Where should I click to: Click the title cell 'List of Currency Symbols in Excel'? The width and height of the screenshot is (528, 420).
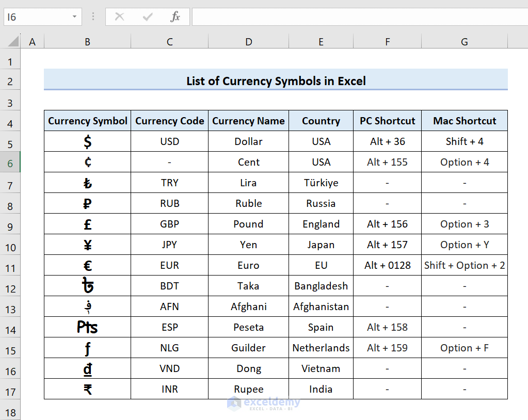pos(276,81)
